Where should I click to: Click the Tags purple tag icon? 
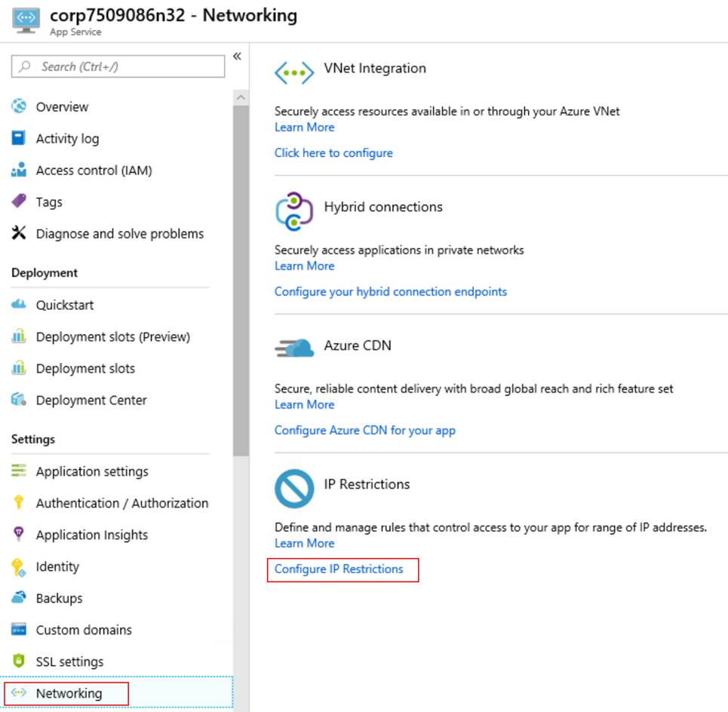point(19,201)
